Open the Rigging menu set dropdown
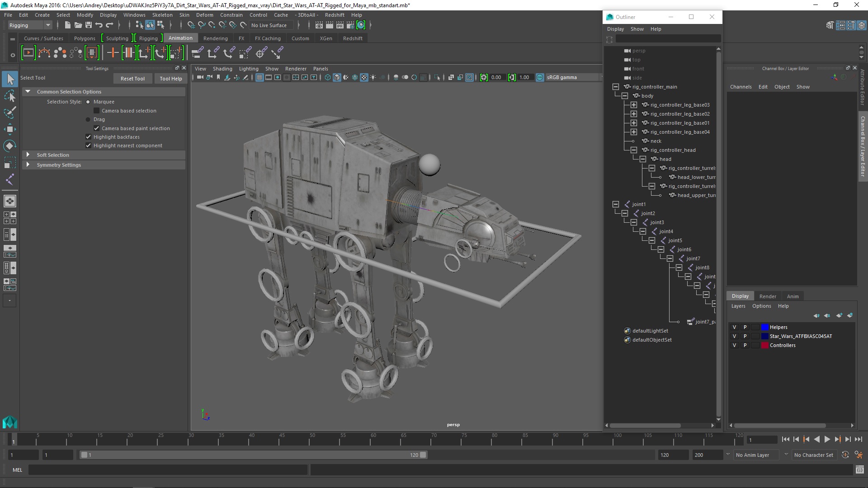This screenshot has width=868, height=488. click(x=30, y=25)
